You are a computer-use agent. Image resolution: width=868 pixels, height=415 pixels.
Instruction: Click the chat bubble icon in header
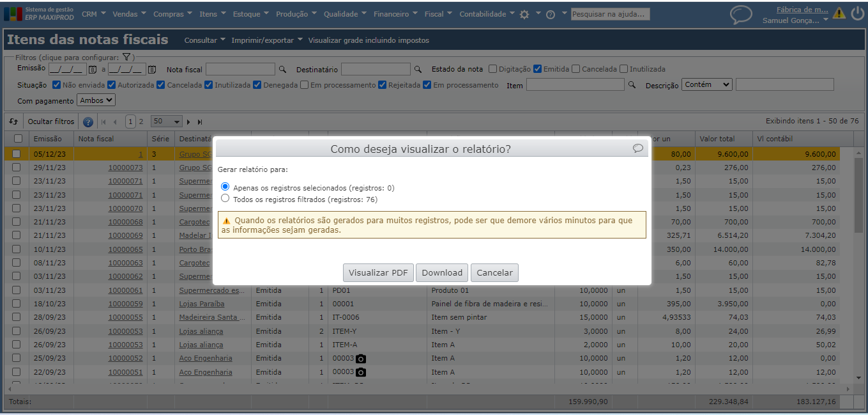tap(741, 15)
